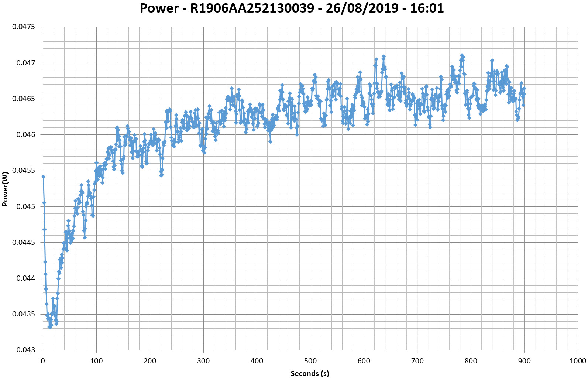Click the 0.0455 y-axis tick label
The image size is (588, 380).
(23, 171)
